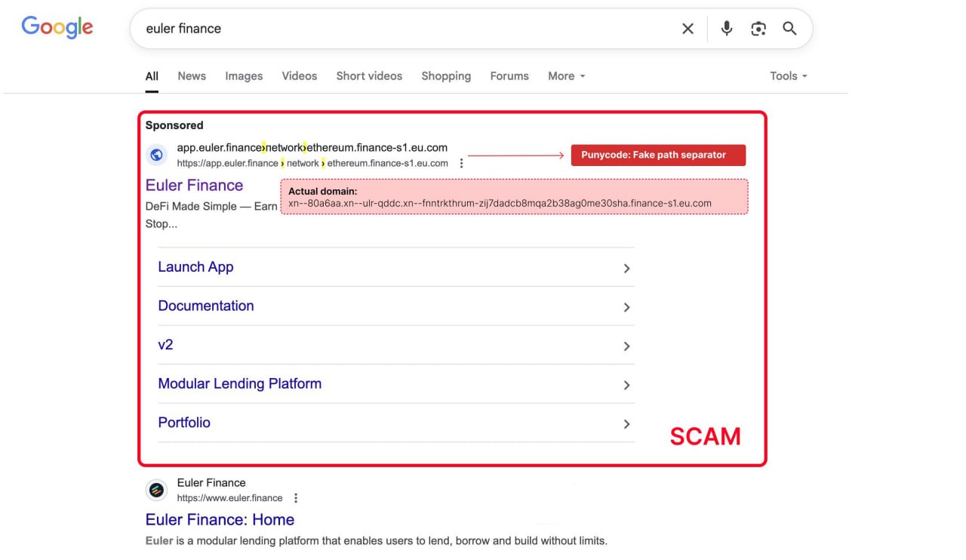
Task: Click the Launch App sitelink
Action: (195, 267)
